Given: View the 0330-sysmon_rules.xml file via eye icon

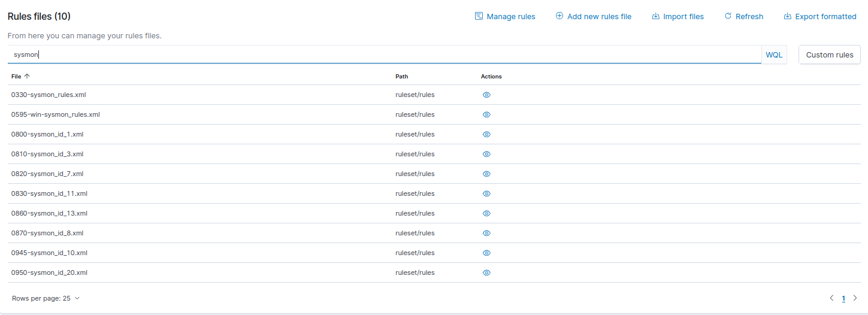Looking at the screenshot, I should [x=486, y=95].
